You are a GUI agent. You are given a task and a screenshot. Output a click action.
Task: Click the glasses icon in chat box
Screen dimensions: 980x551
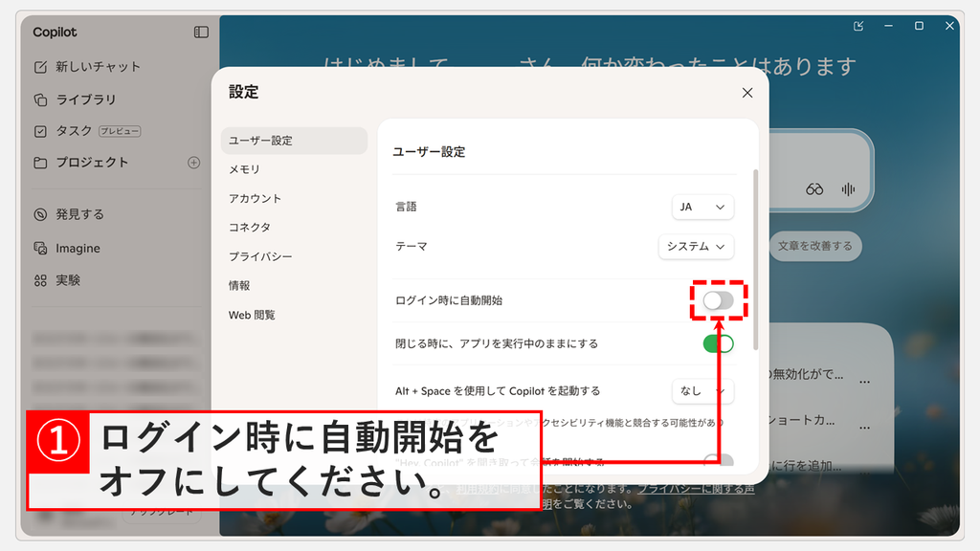point(814,189)
